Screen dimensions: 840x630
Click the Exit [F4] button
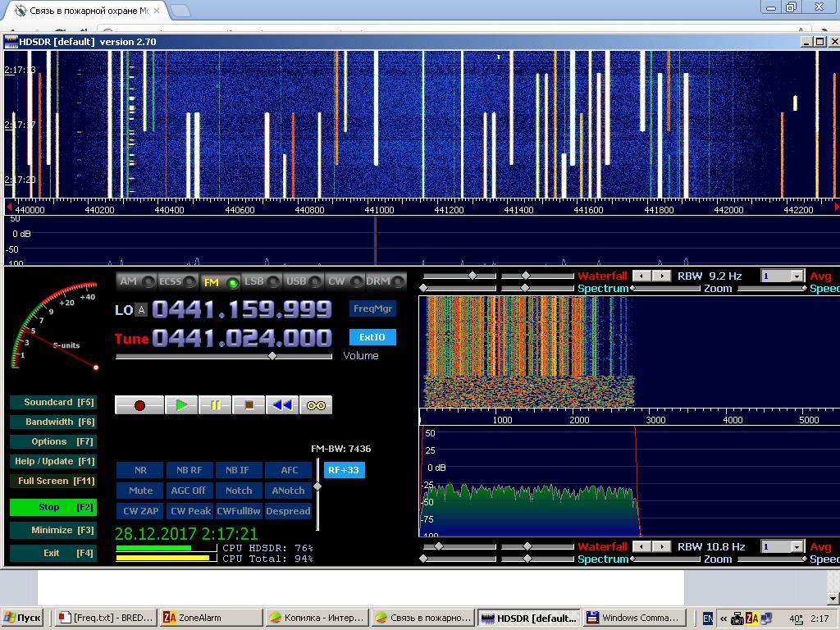(x=53, y=553)
